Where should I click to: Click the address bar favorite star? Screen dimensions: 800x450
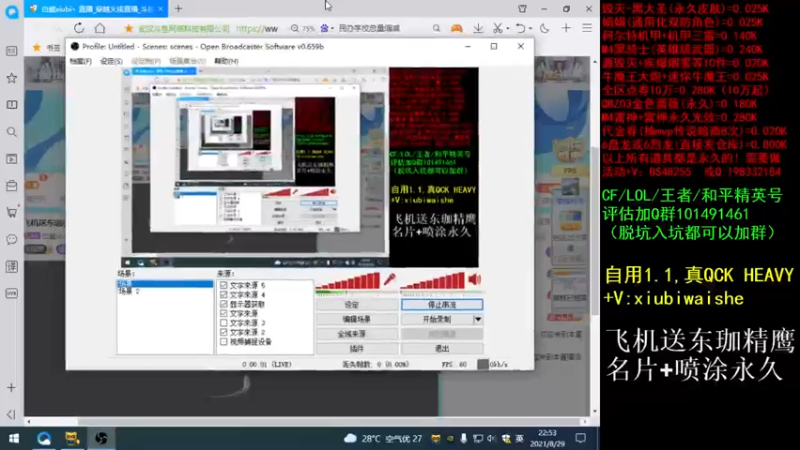[x=129, y=29]
